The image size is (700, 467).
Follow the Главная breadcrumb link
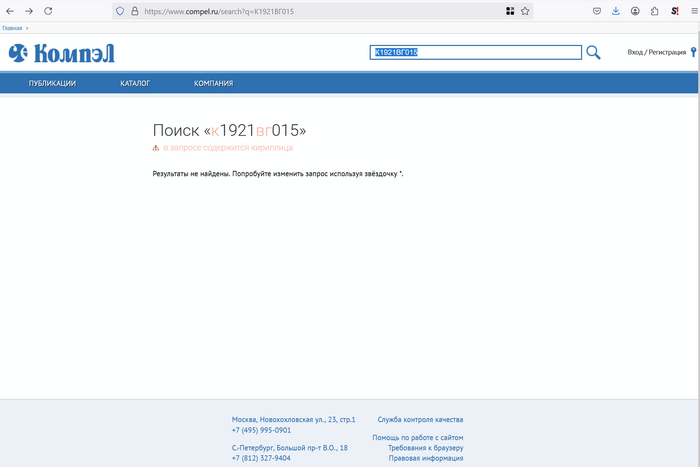[12, 28]
